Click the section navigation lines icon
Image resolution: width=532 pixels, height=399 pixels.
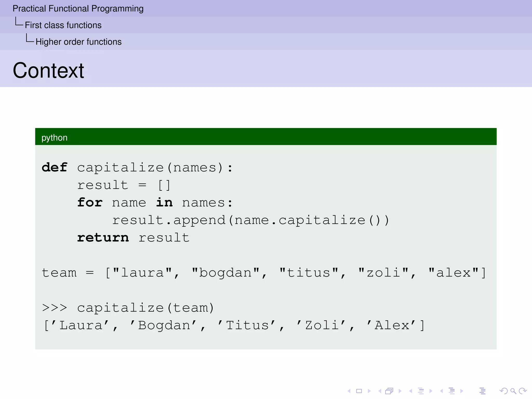tap(452, 391)
